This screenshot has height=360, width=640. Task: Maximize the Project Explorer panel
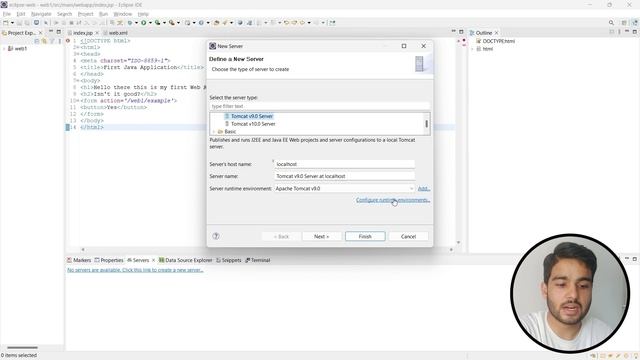58,32
